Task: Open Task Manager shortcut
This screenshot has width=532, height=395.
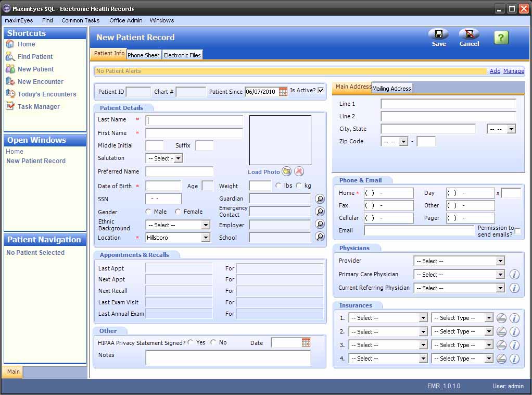Action: (x=39, y=107)
